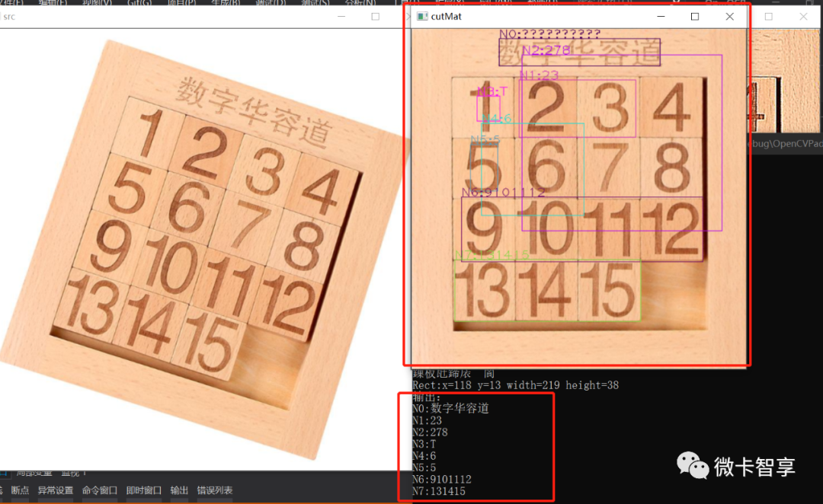The height and width of the screenshot is (504, 823).
Task: Click the purple N6:9101112 label in cutMat image
Action: pyautogui.click(x=504, y=192)
